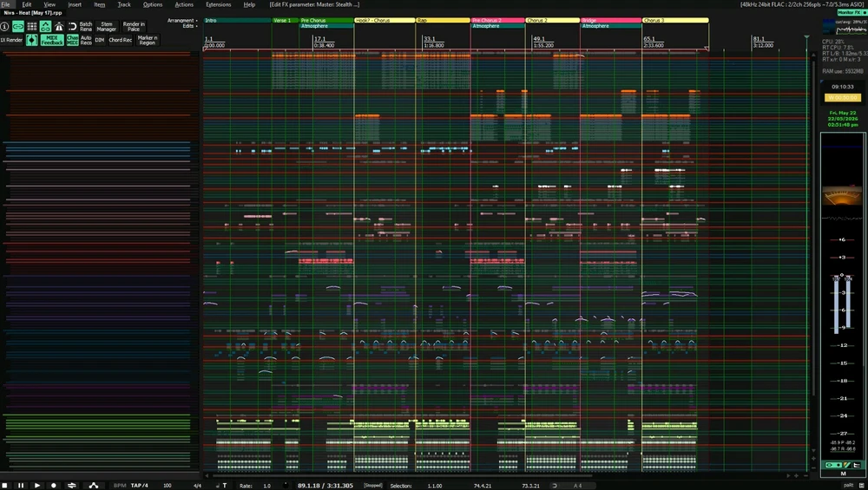
Task: Click the envelope automation mode icon
Action: (94, 486)
